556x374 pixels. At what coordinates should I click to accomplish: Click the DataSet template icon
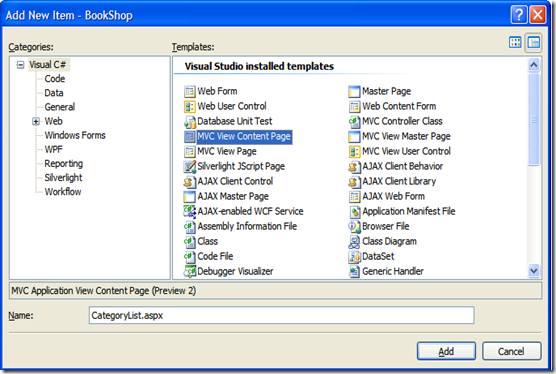[x=354, y=257]
